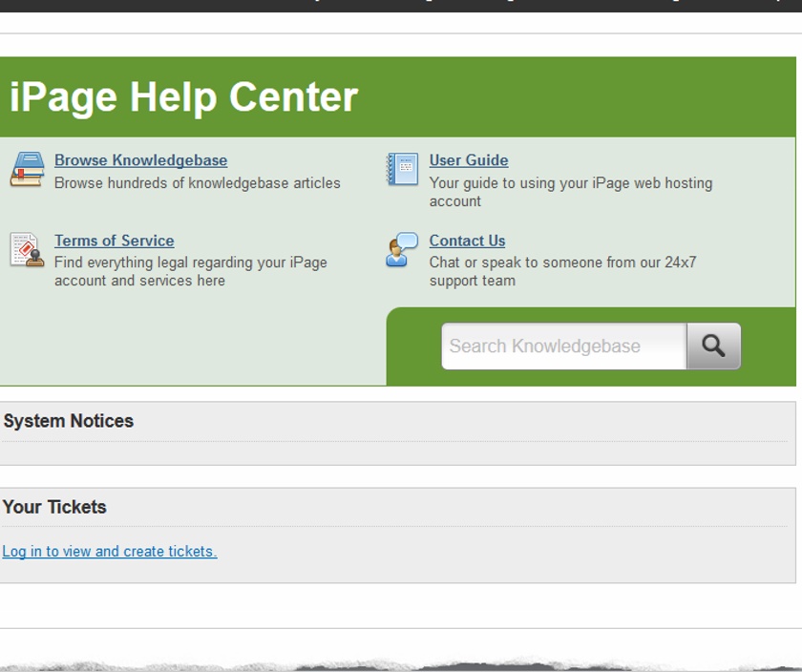The image size is (802, 672).
Task: Click the System Notices heading
Action: point(69,421)
